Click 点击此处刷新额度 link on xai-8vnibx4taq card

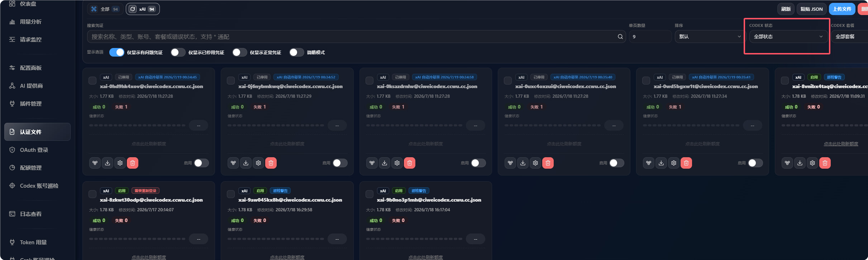(841, 144)
